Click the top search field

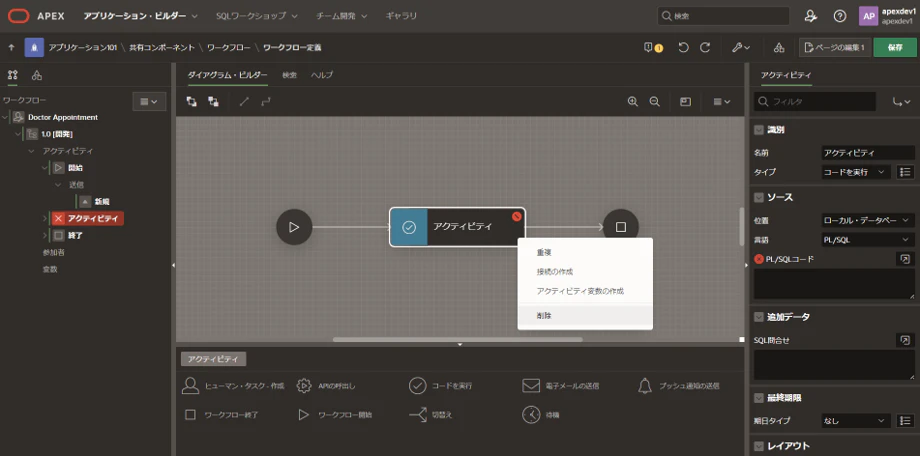click(x=722, y=16)
